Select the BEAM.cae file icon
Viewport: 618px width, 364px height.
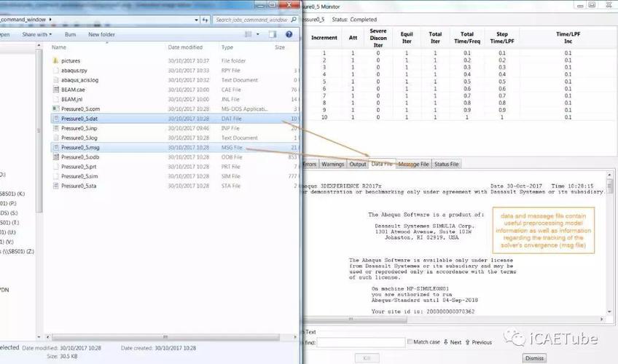[x=55, y=90]
